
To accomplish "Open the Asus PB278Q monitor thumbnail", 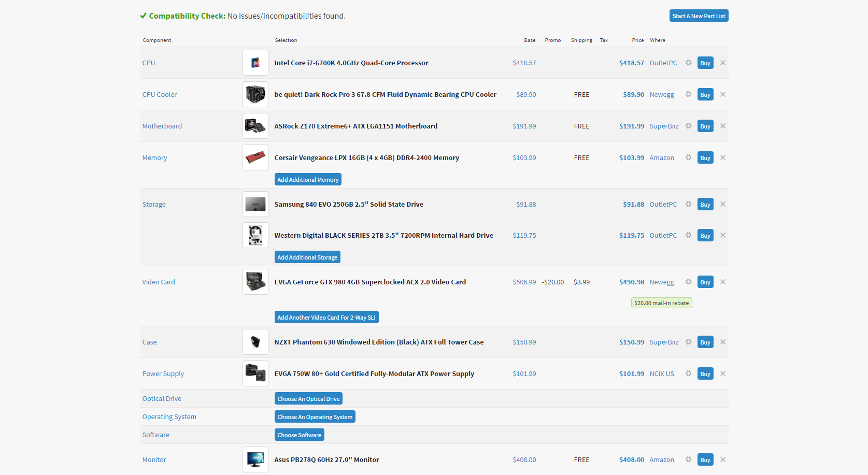I will point(255,459).
